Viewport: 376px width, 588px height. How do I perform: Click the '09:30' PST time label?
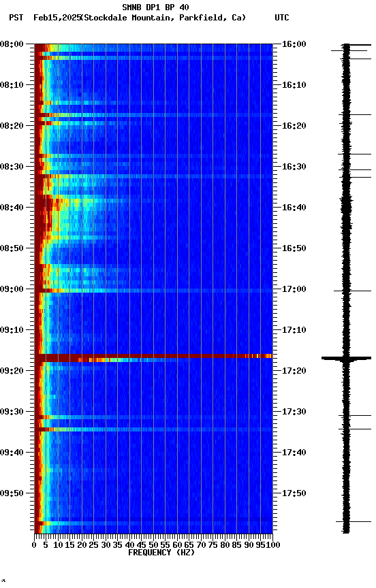12,412
